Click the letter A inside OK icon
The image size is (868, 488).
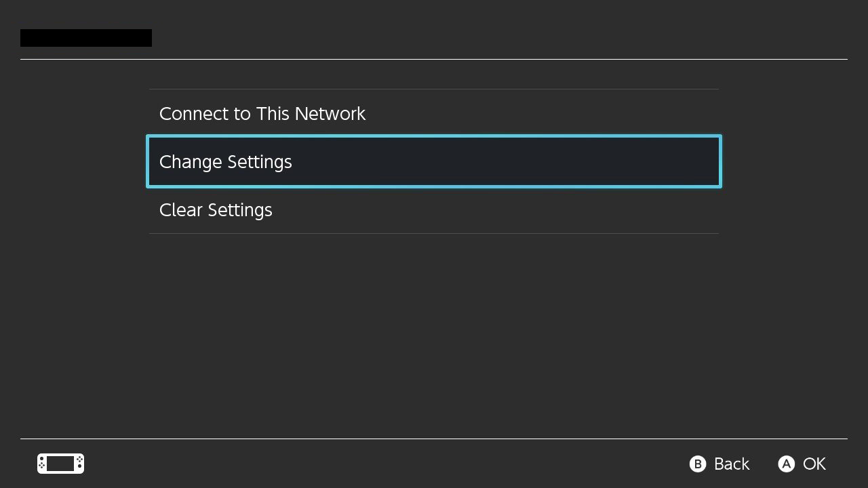(786, 464)
